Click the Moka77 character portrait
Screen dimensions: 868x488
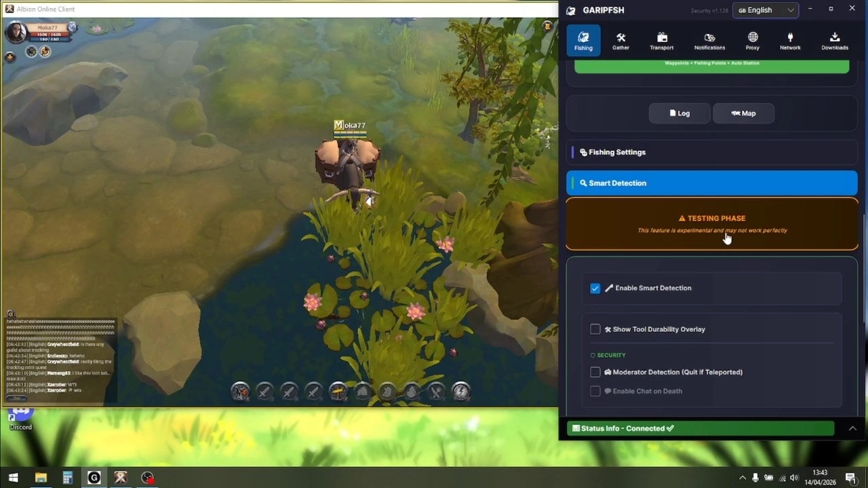(x=16, y=32)
